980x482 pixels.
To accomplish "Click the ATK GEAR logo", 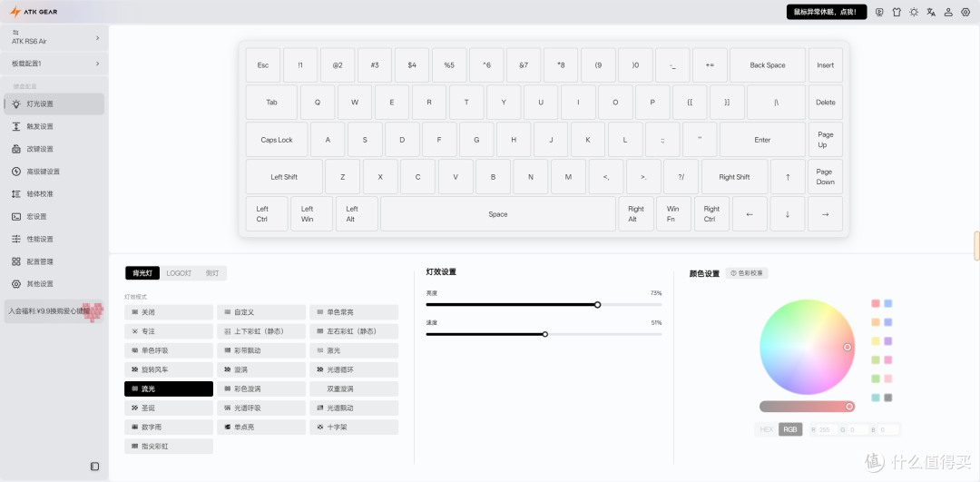I will click(x=34, y=12).
